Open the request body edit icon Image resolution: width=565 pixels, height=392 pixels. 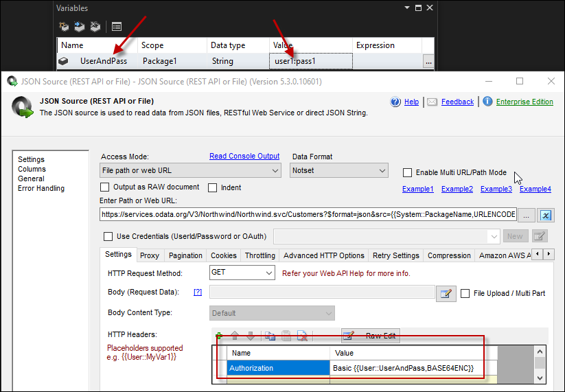tap(446, 293)
